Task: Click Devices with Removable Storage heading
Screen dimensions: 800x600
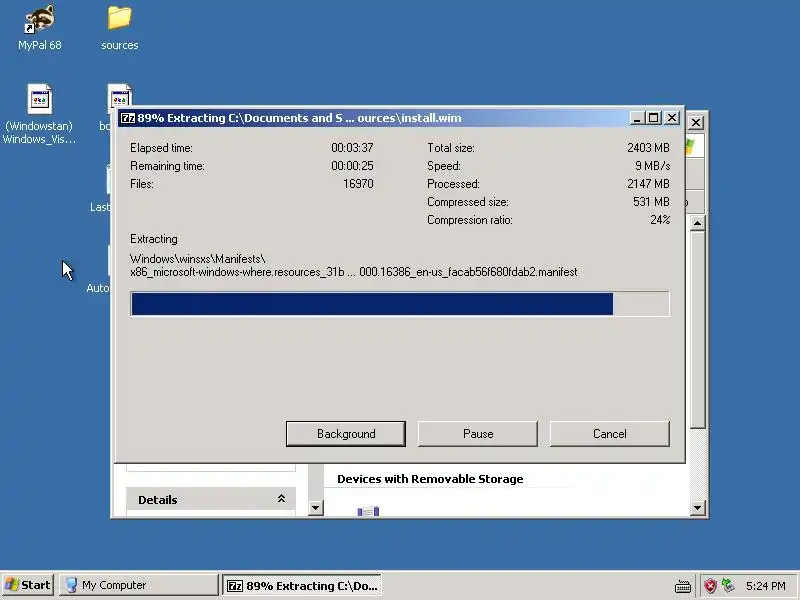Action: point(430,479)
